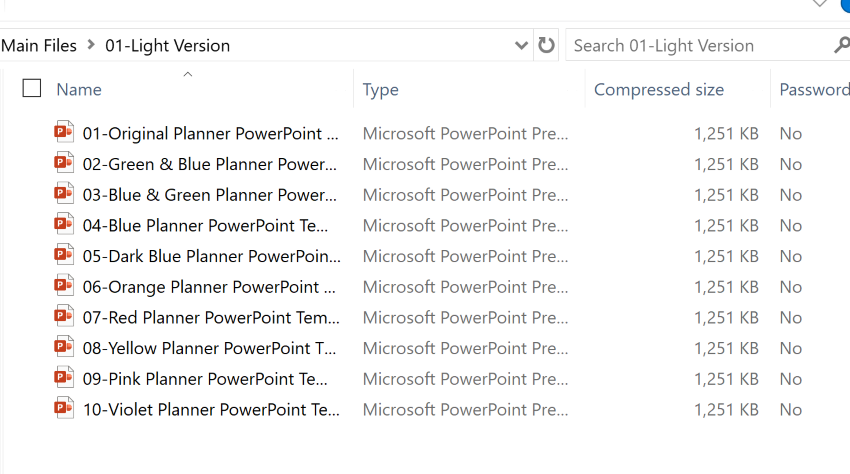The height and width of the screenshot is (474, 850).
Task: Expand the breadcrumb chevron after Main Files
Action: [x=91, y=45]
